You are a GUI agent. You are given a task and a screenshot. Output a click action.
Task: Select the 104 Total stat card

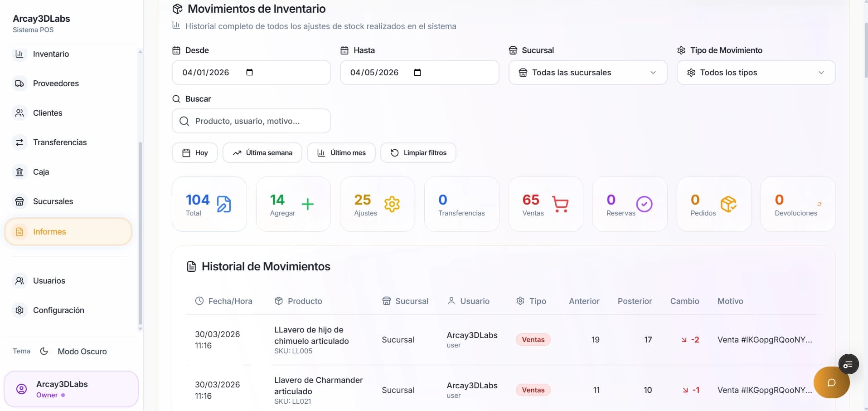[x=209, y=204]
